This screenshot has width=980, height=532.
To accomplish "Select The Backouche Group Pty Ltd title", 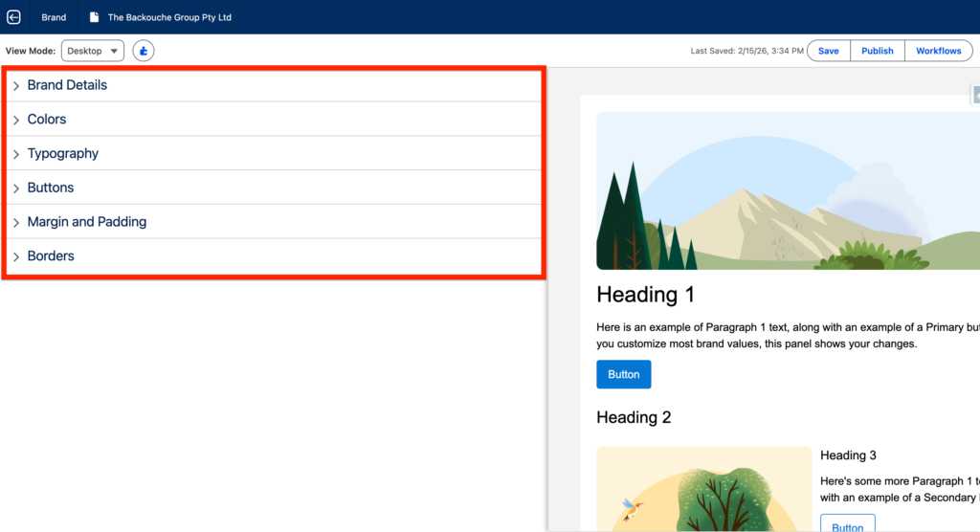I will (169, 17).
